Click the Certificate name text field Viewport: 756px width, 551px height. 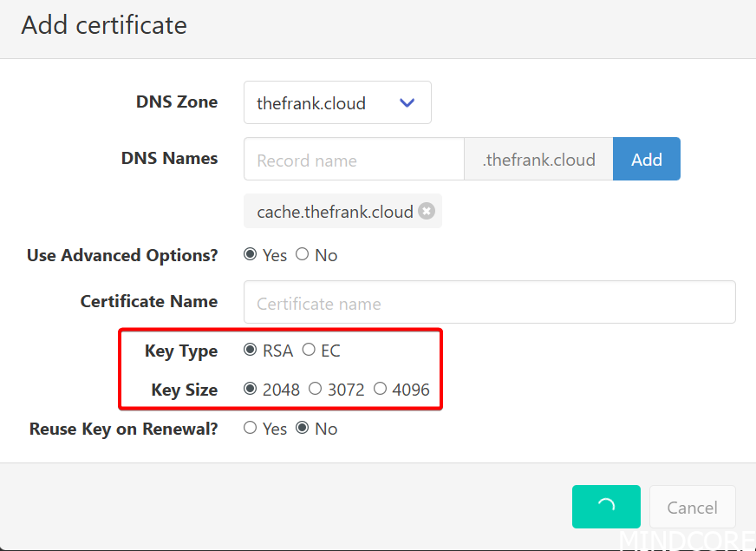489,303
